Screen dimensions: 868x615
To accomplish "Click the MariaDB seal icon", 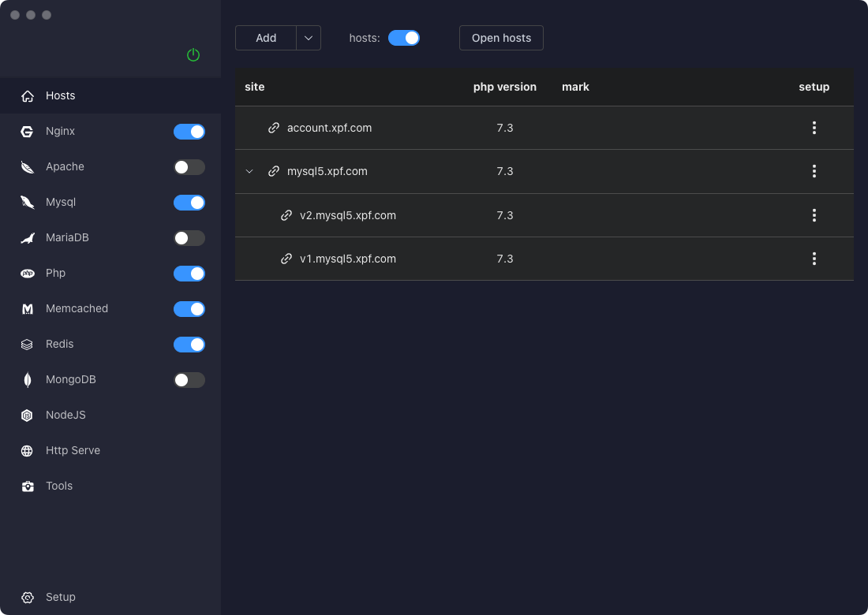I will 27,238.
